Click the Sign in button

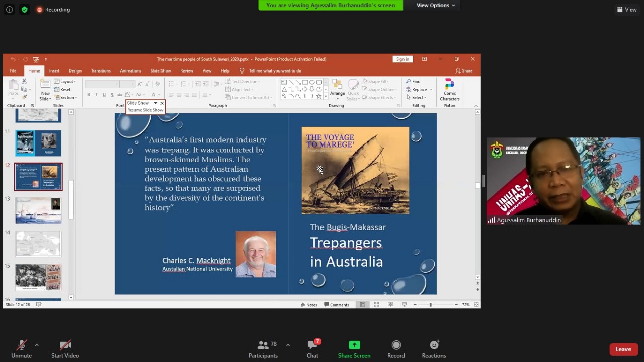point(403,59)
